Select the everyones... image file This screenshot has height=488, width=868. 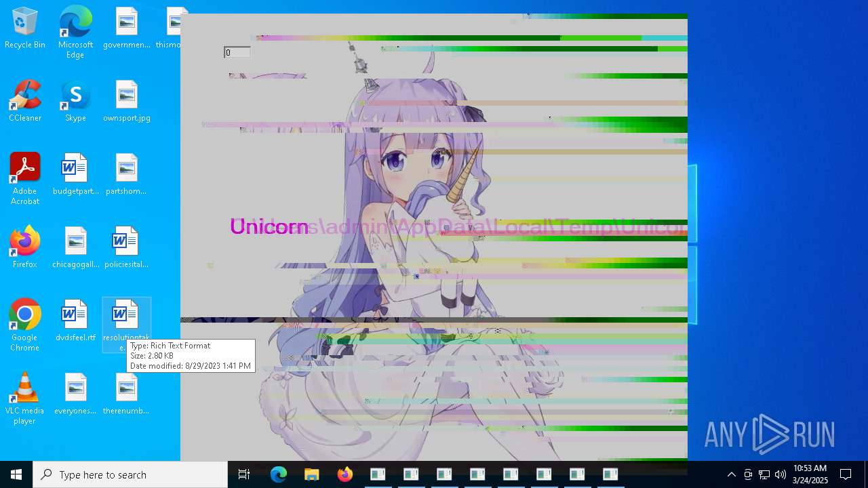75,394
